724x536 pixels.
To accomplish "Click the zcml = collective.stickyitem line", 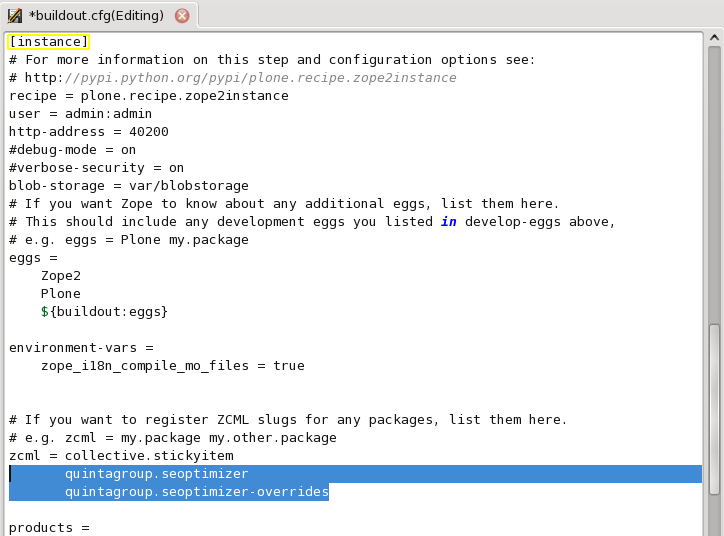I will point(121,456).
